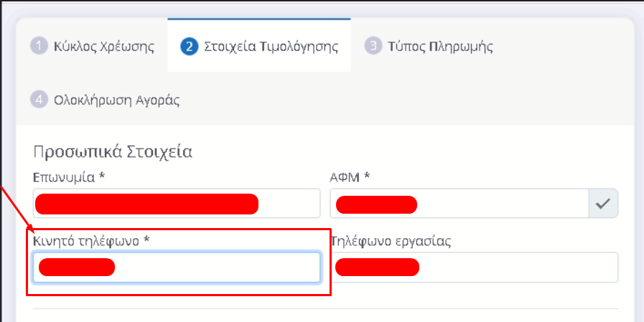Click the Επωνυμία field label
This screenshot has width=644, height=322.
(x=65, y=176)
